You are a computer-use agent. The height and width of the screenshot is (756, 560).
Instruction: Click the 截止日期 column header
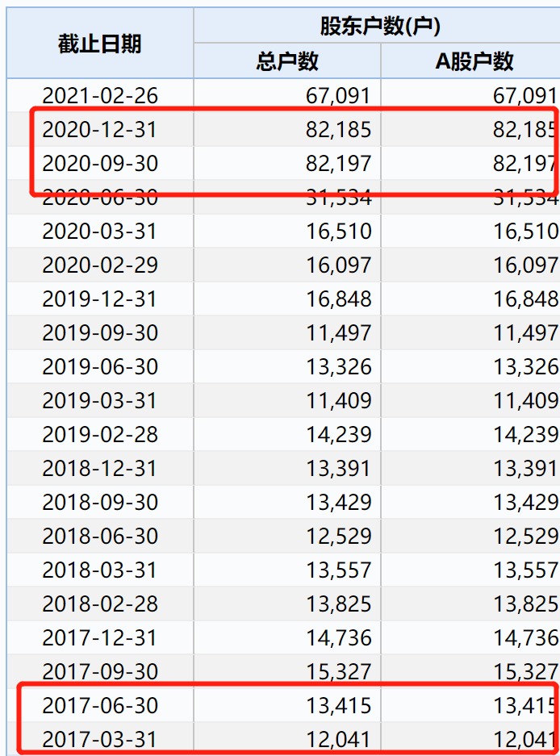[x=100, y=44]
